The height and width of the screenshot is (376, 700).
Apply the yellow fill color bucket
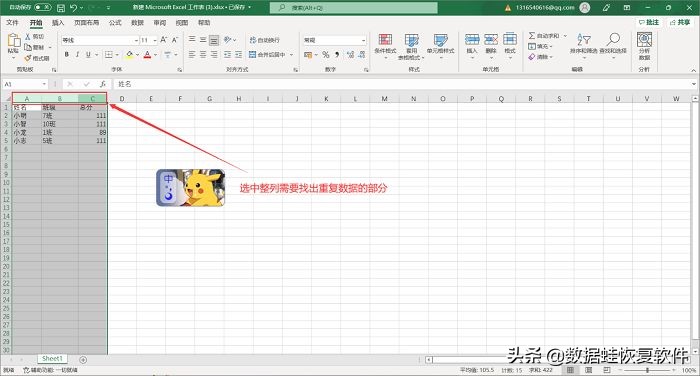point(129,54)
